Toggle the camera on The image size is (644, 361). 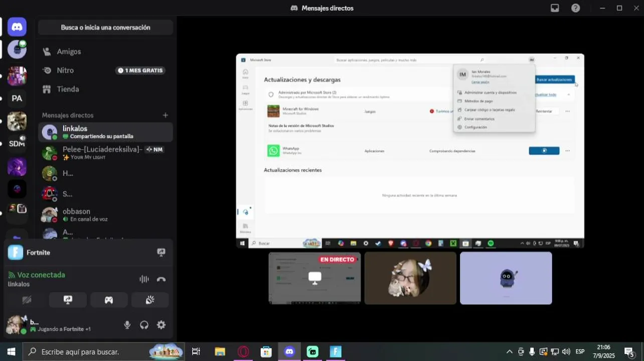coord(27,300)
